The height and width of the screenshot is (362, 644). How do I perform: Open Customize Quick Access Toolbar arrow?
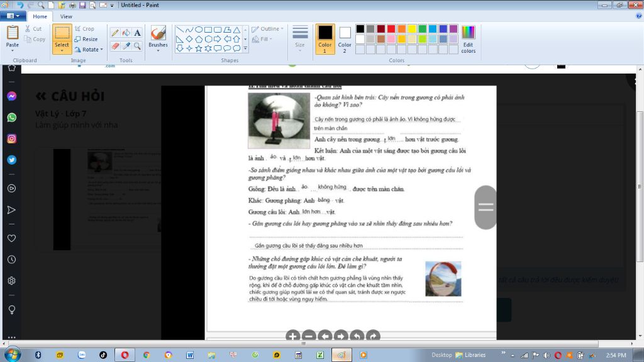112,5
